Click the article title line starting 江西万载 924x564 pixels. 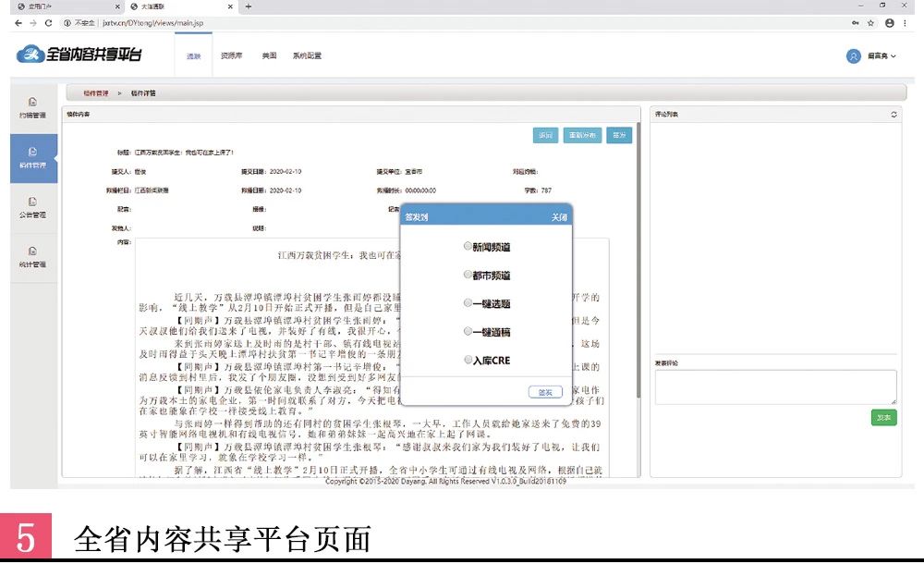(x=184, y=153)
